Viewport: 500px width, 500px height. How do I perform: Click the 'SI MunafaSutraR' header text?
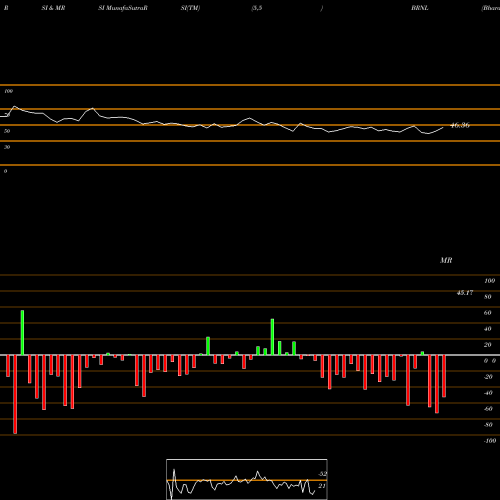123,8
